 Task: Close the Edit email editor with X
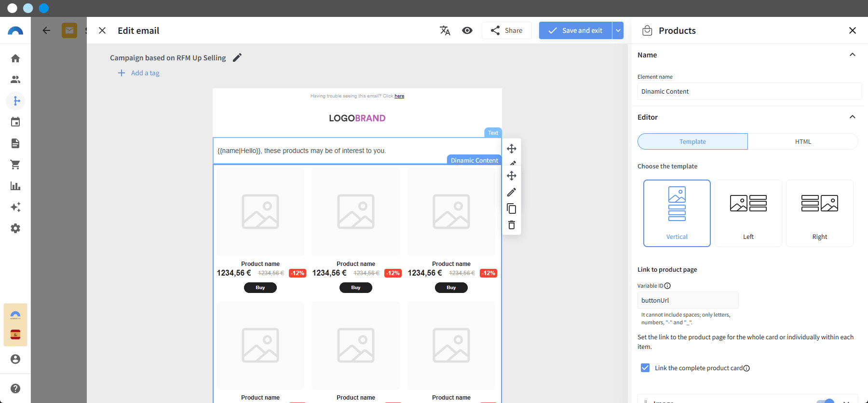tap(102, 30)
